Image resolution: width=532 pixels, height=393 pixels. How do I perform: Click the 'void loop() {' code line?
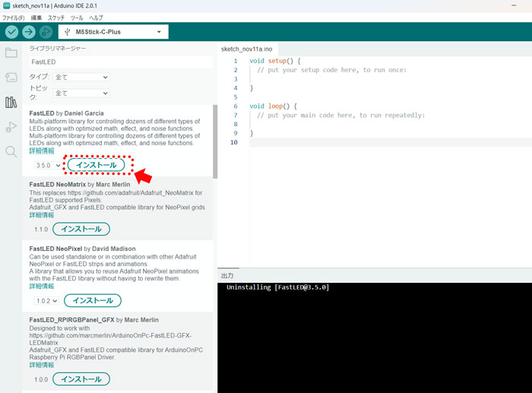click(273, 106)
